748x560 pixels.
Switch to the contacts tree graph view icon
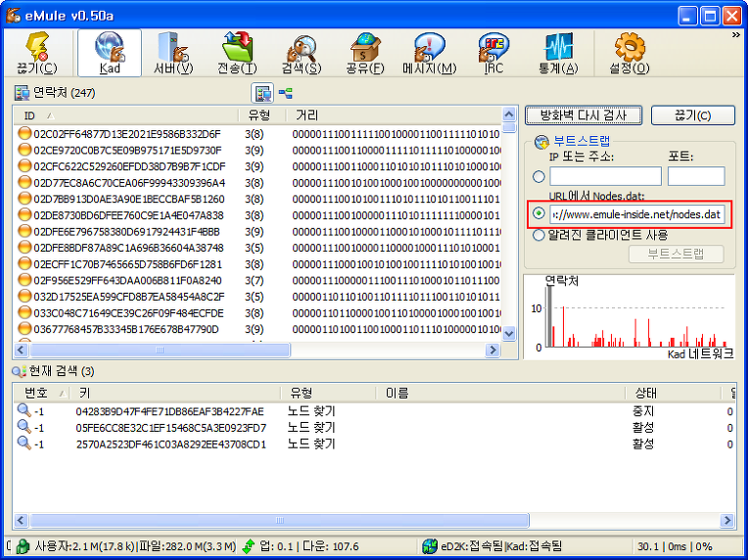(x=285, y=93)
